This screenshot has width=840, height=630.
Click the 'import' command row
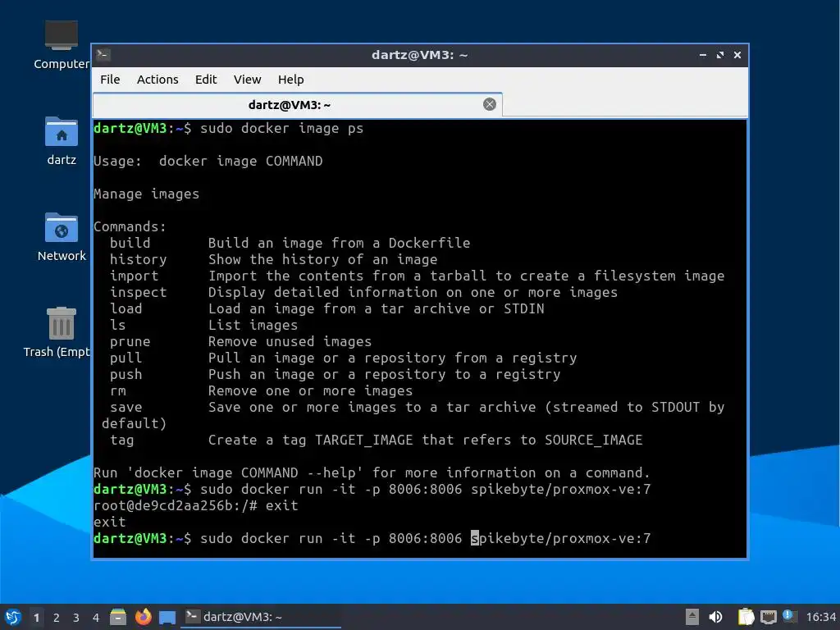coord(418,276)
